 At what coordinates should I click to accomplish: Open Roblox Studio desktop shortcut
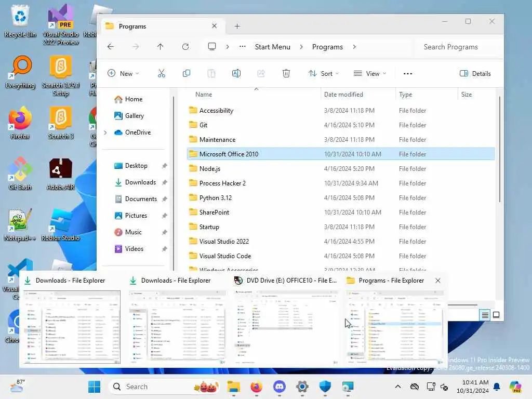point(61,224)
